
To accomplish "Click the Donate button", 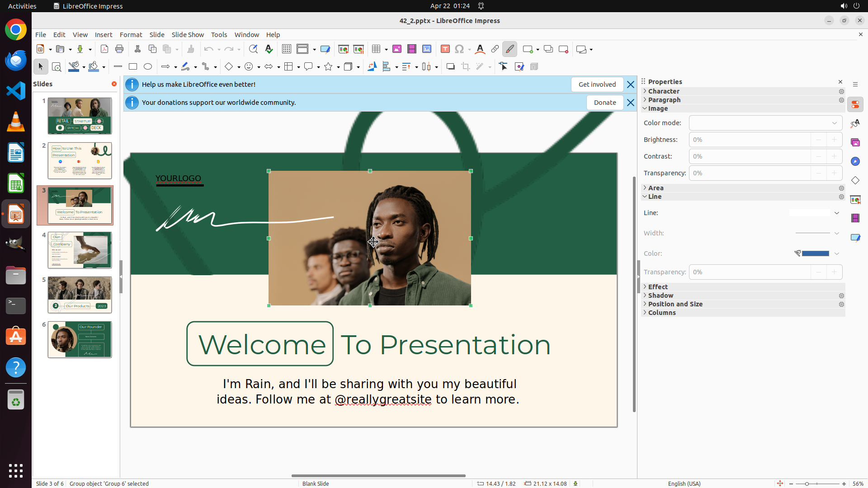I will [604, 103].
